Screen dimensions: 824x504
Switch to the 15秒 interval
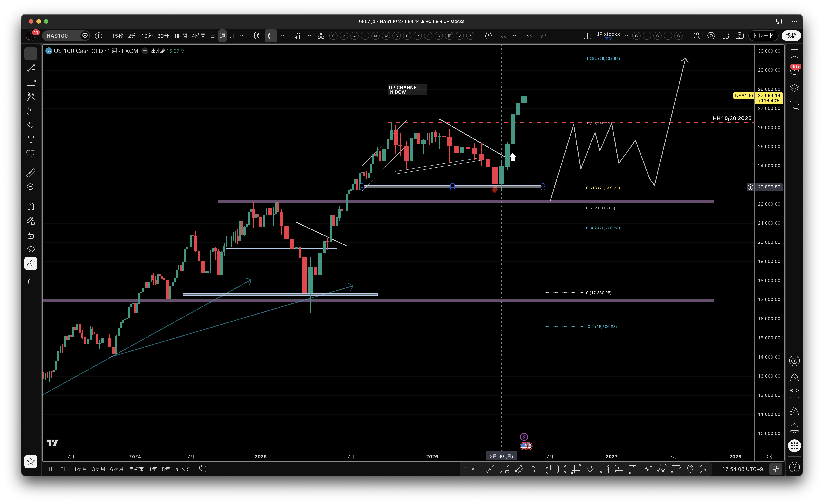117,36
